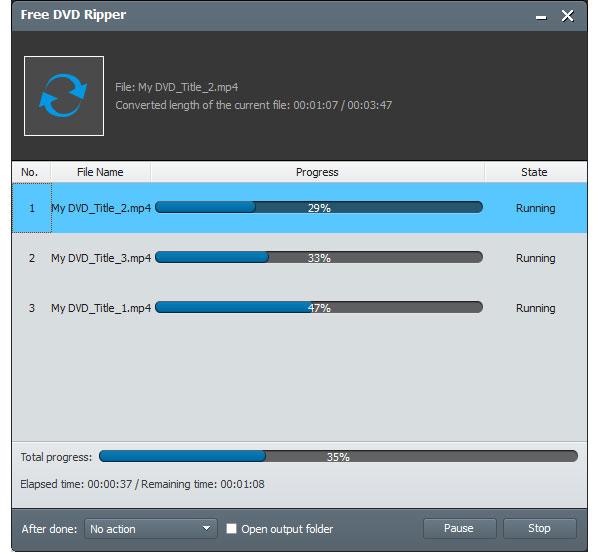Screen dimensions: 600x552
Task: Stop the conversion
Action: (x=540, y=528)
